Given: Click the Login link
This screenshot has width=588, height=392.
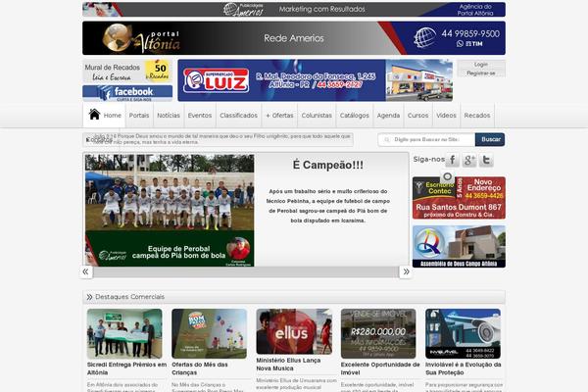Looking at the screenshot, I should (x=481, y=65).
